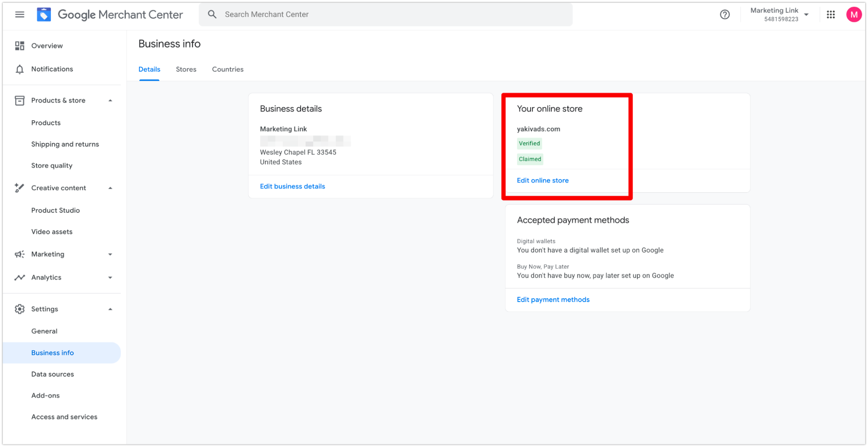Open Product Studio
Screen dimensions: 868x447
tap(56, 210)
